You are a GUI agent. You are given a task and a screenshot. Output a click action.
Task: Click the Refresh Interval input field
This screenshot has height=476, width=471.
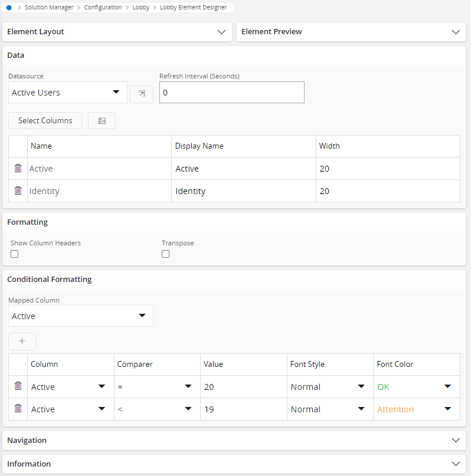coord(231,93)
